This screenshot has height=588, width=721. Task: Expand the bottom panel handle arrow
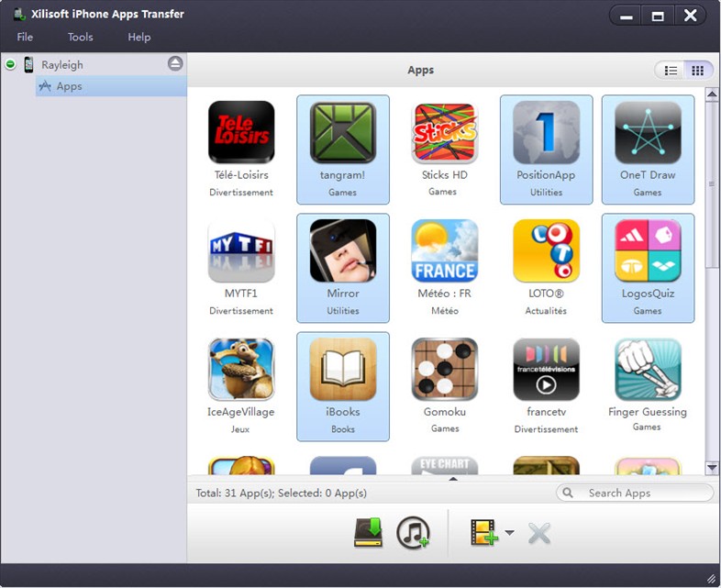pyautogui.click(x=452, y=478)
